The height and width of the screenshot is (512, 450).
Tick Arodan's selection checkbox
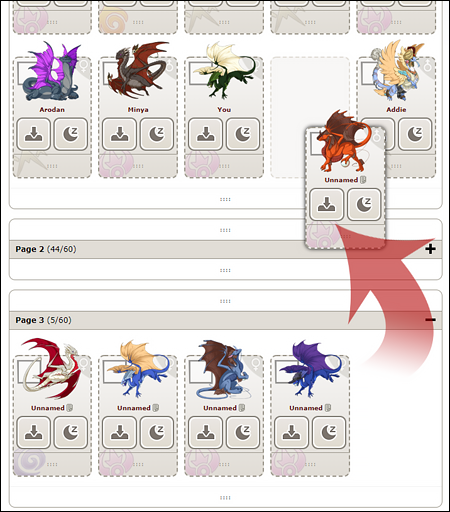pos(25,73)
